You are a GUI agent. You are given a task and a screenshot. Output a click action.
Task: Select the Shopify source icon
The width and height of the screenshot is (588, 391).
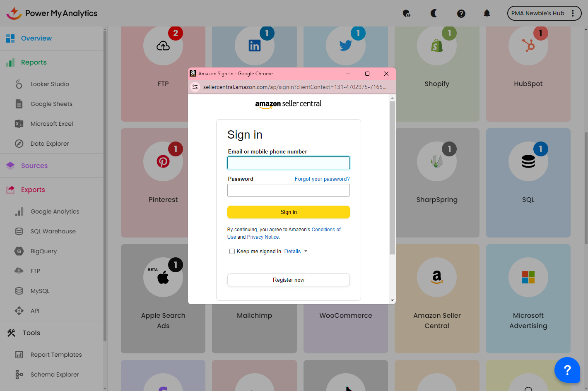pyautogui.click(x=436, y=46)
